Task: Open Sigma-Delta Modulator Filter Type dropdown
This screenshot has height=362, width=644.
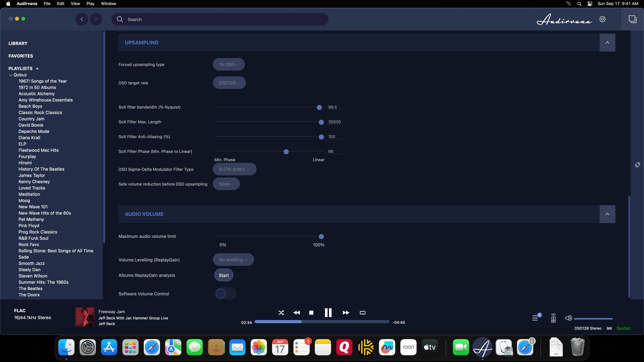Action: [234, 169]
